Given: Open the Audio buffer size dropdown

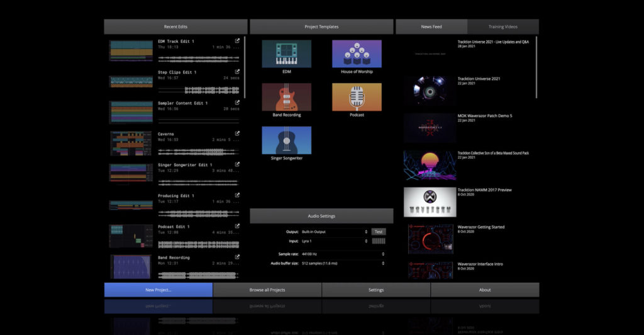Looking at the screenshot, I should click(x=343, y=263).
